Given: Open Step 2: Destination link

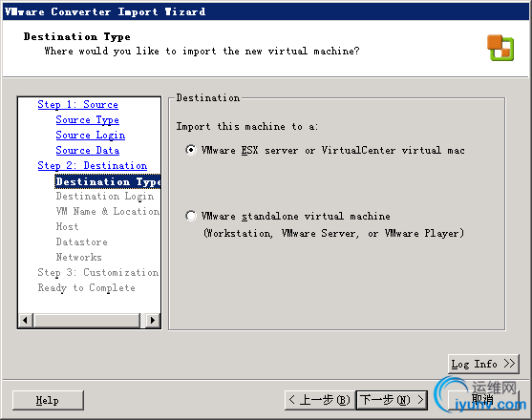Looking at the screenshot, I should coord(93,165).
